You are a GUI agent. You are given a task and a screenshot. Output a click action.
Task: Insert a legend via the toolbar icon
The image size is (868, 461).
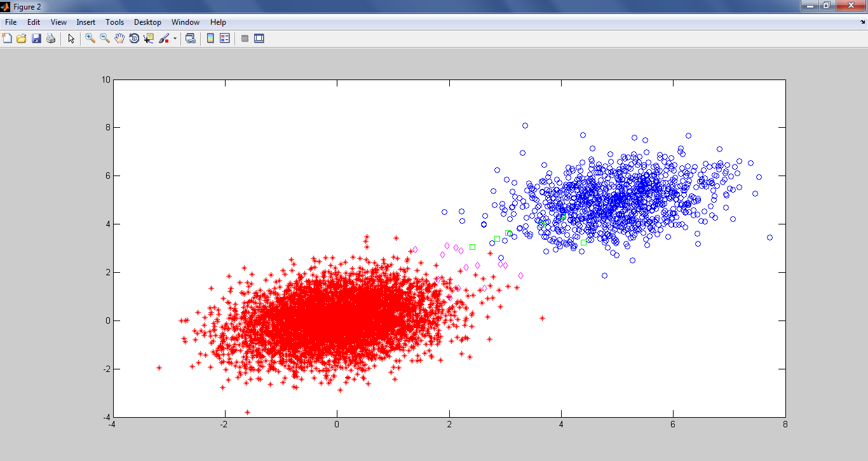pyautogui.click(x=224, y=38)
